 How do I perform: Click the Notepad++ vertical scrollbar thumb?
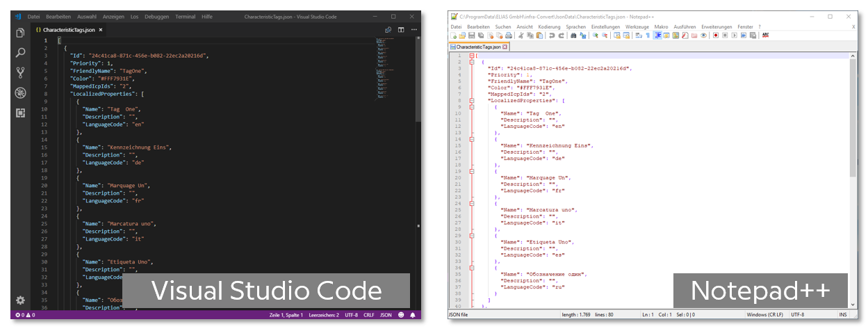click(x=853, y=118)
